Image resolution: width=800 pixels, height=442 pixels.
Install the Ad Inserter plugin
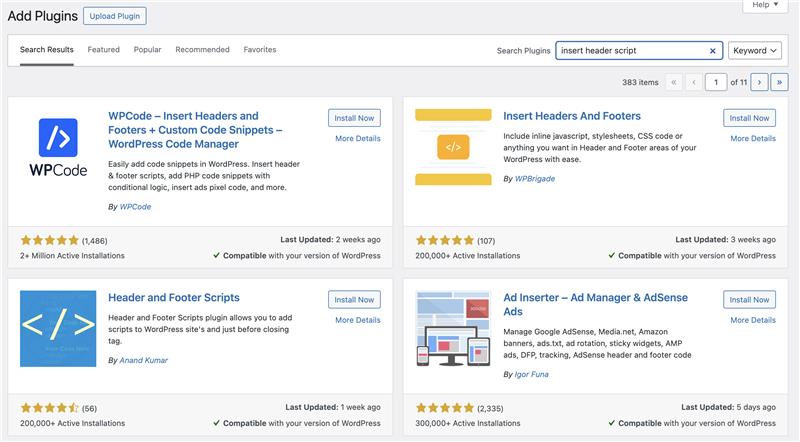749,300
